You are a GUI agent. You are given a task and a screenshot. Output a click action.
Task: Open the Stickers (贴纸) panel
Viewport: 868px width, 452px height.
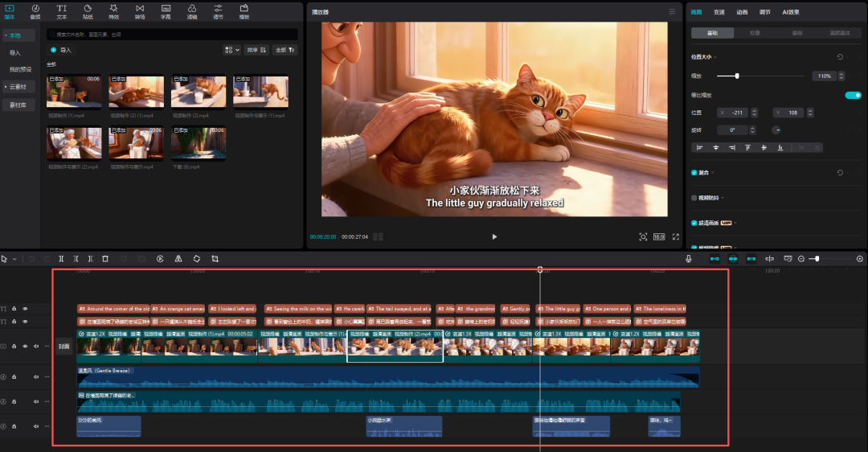[88, 11]
